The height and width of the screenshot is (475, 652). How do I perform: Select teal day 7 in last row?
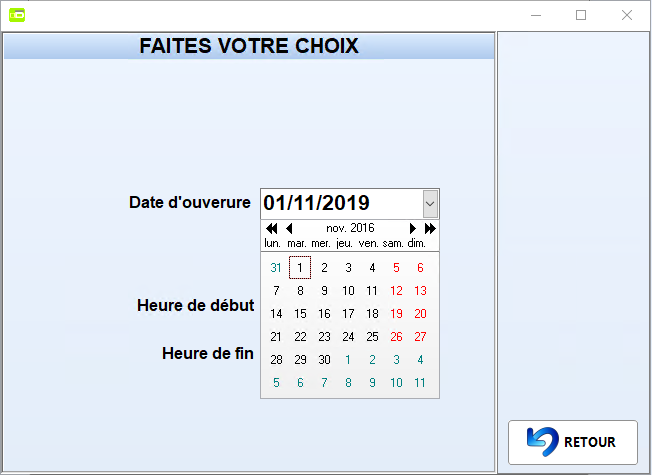tap(324, 383)
